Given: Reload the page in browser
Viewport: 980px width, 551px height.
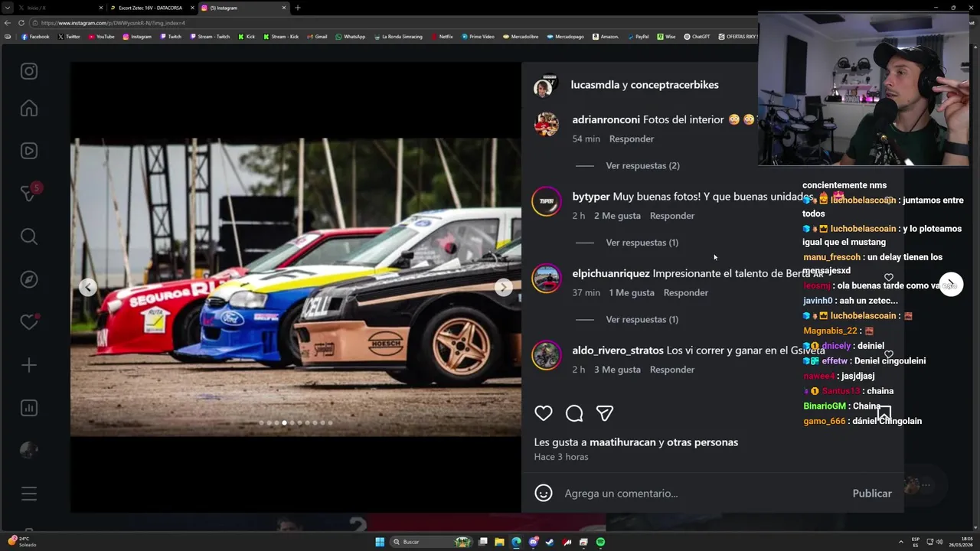Looking at the screenshot, I should coord(21,23).
